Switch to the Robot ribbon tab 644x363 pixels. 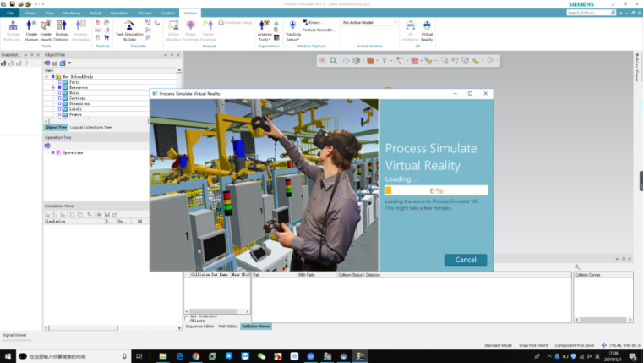click(x=96, y=14)
